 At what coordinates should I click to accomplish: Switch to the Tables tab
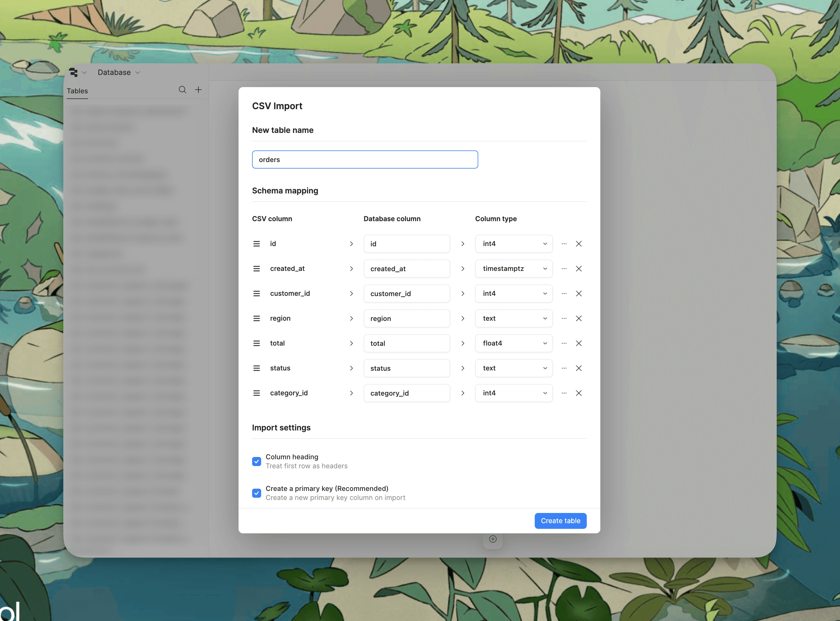click(77, 90)
